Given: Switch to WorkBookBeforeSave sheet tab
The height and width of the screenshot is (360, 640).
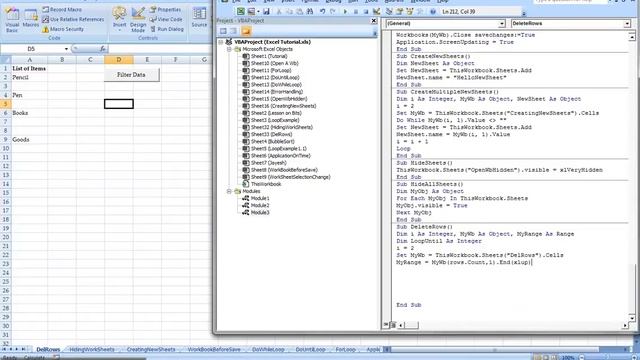Looking at the screenshot, I should pos(214,349).
